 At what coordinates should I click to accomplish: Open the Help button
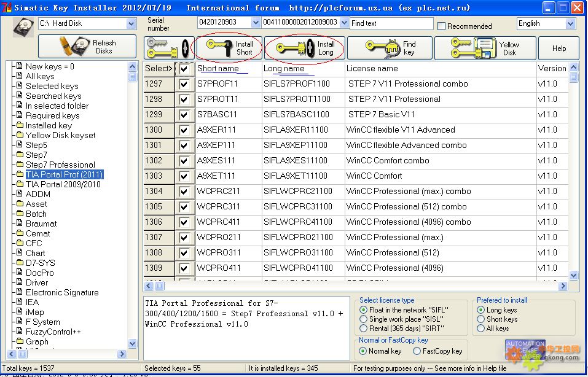click(559, 48)
